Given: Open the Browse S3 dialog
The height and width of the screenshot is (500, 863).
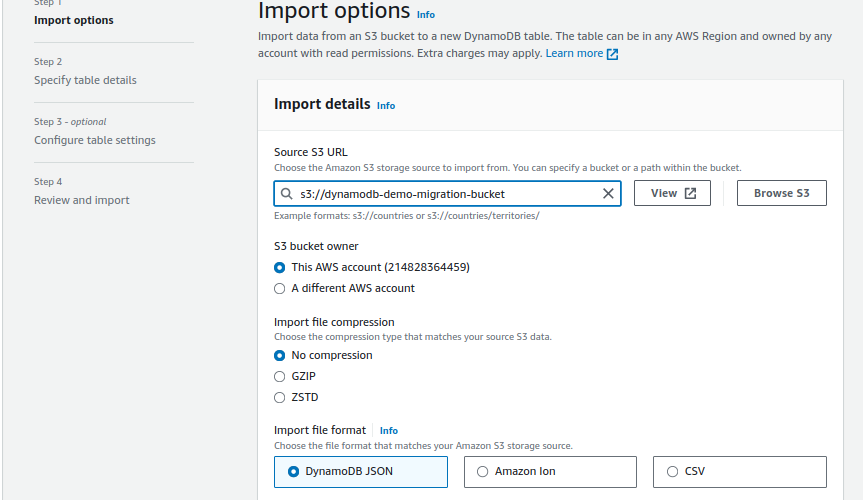Looking at the screenshot, I should (782, 193).
